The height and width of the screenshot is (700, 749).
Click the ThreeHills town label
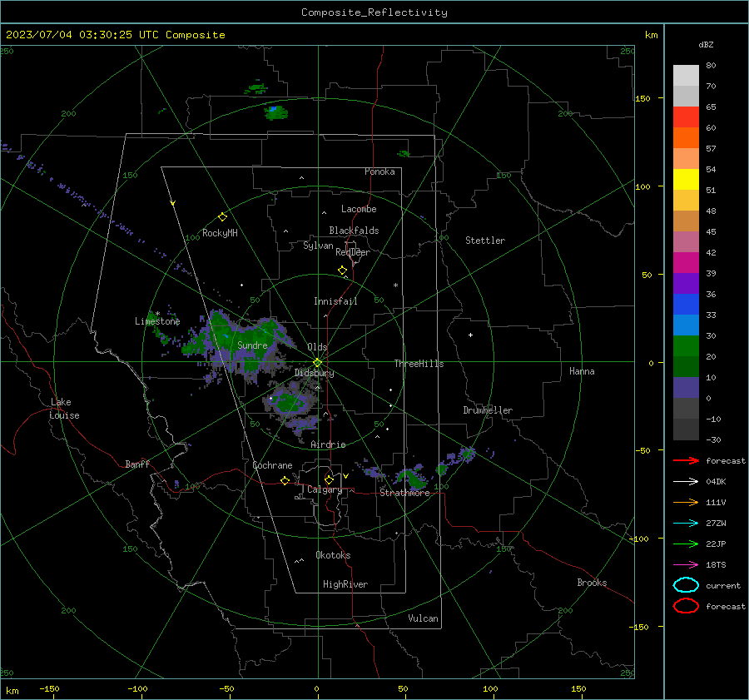[419, 364]
